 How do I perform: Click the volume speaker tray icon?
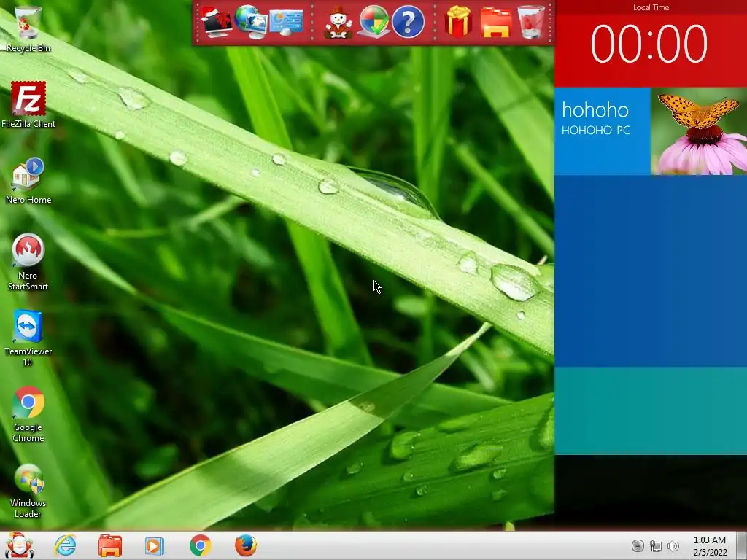pyautogui.click(x=673, y=546)
